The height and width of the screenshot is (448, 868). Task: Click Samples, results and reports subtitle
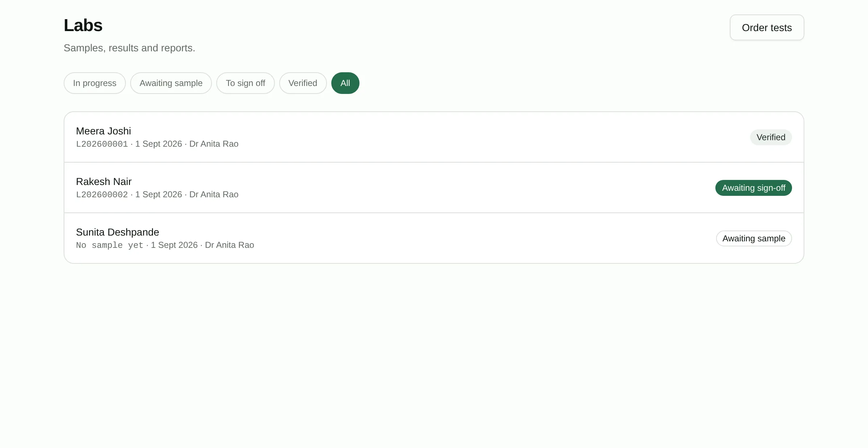129,48
